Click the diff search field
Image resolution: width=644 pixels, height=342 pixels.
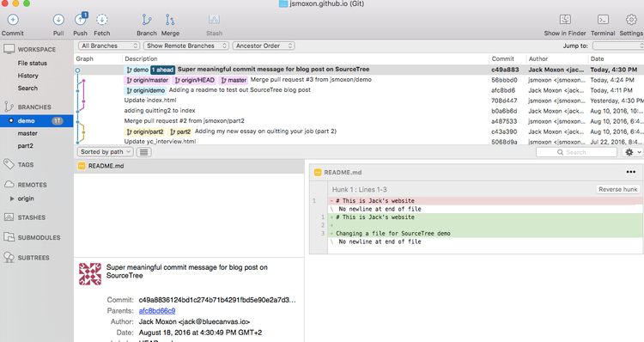click(x=576, y=152)
